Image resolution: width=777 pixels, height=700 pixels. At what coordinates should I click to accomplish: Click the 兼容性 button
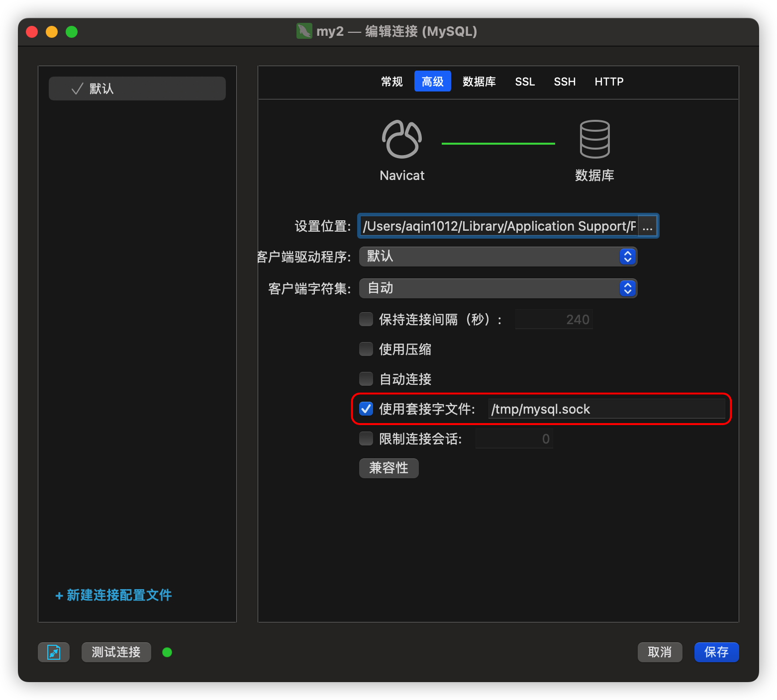pos(388,468)
